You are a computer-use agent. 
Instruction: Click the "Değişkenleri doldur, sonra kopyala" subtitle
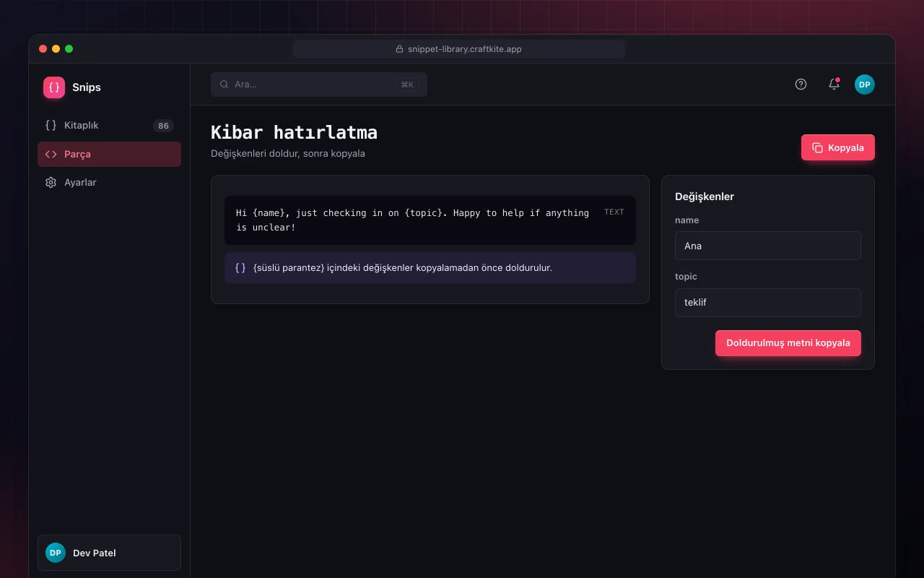click(x=288, y=154)
